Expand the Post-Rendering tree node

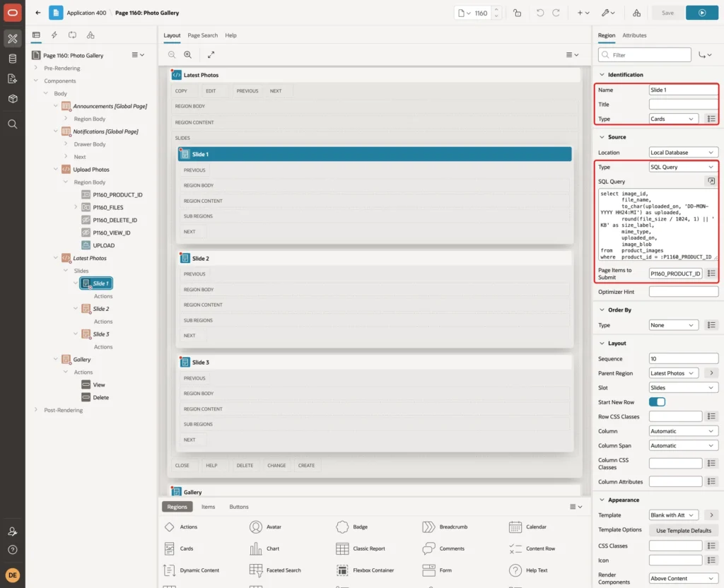35,410
